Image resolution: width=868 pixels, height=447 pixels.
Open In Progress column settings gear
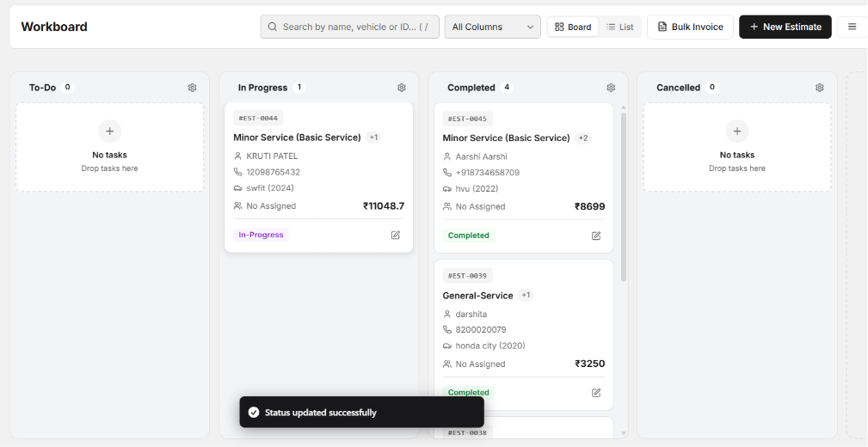[x=402, y=88]
